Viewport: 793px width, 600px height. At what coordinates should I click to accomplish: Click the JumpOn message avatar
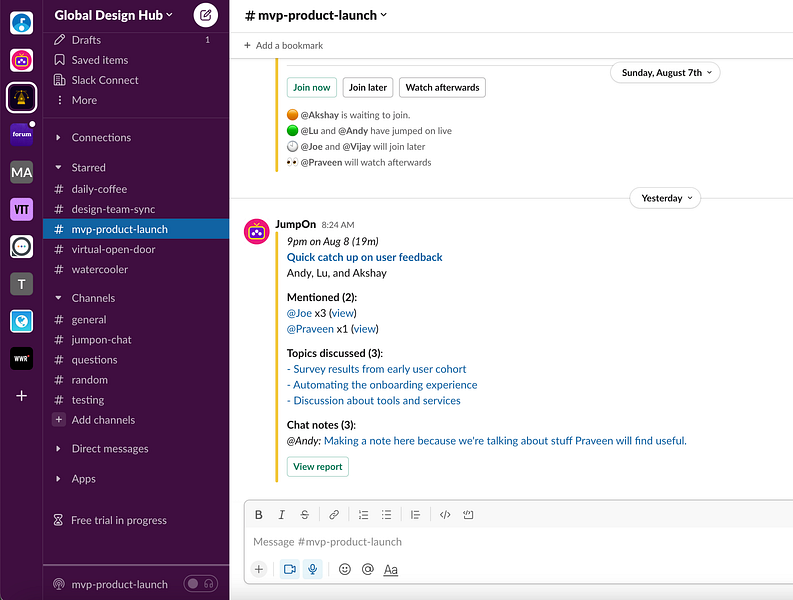pyautogui.click(x=256, y=232)
